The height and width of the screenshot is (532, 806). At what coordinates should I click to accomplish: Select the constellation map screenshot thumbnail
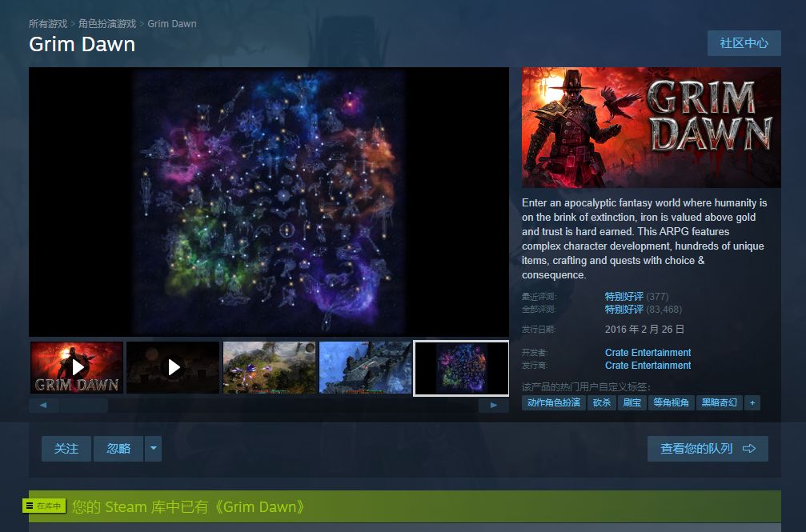pyautogui.click(x=462, y=368)
